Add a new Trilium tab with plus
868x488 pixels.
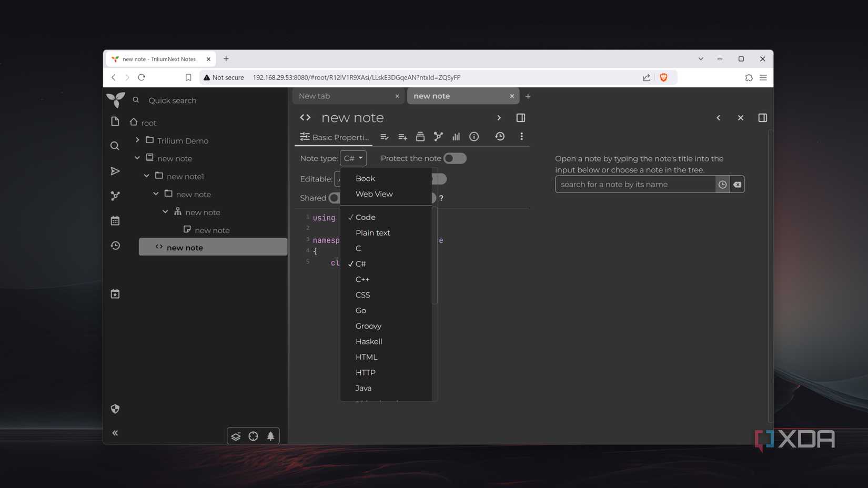click(x=528, y=96)
